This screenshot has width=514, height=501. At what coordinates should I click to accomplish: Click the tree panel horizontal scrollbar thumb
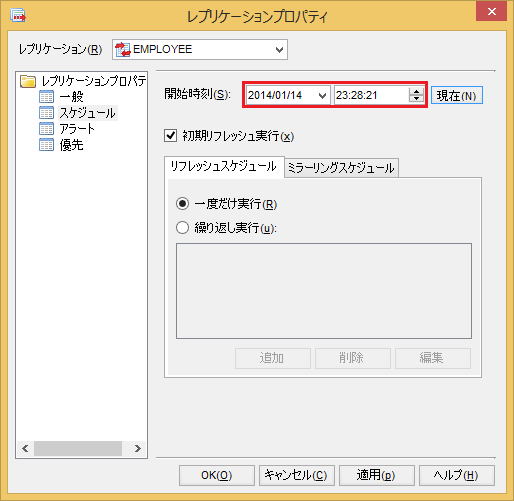[x=78, y=448]
